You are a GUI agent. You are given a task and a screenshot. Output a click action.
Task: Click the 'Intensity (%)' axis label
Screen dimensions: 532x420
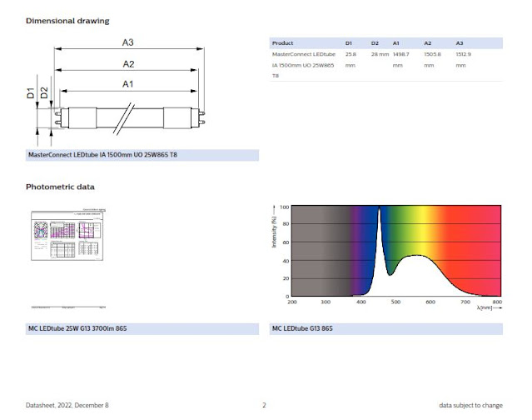pyautogui.click(x=274, y=232)
